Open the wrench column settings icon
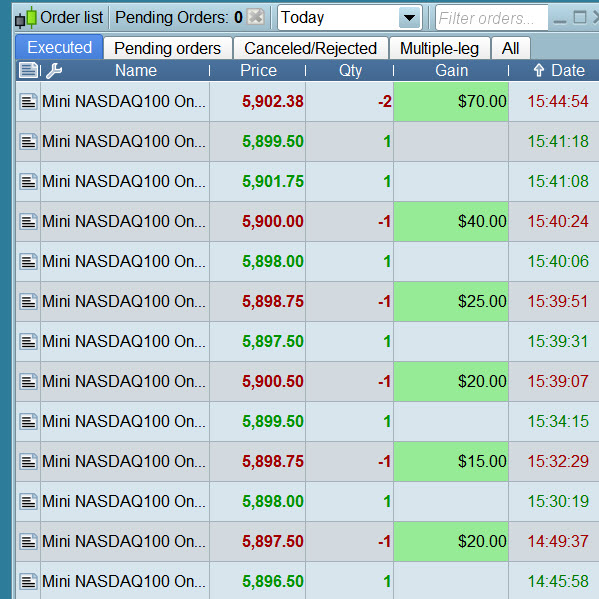 click(54, 71)
